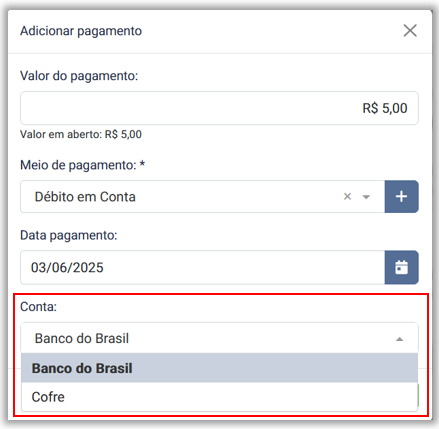Click the Adicionar pagamento dialog title
This screenshot has width=439, height=429.
pos(81,31)
